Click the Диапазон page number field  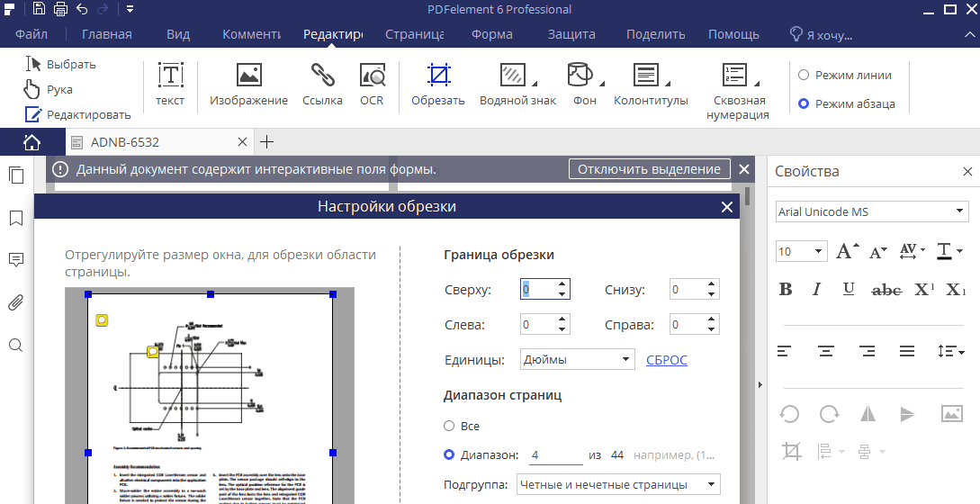pos(555,455)
